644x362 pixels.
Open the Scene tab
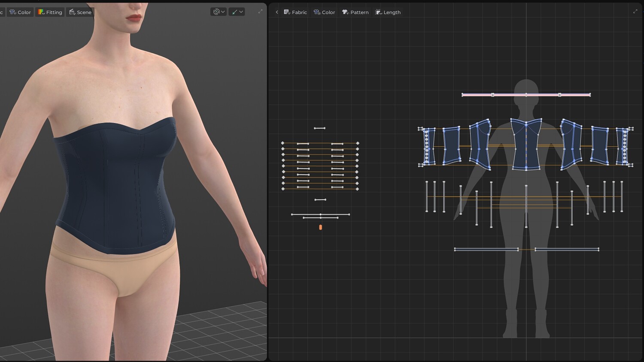(x=80, y=12)
